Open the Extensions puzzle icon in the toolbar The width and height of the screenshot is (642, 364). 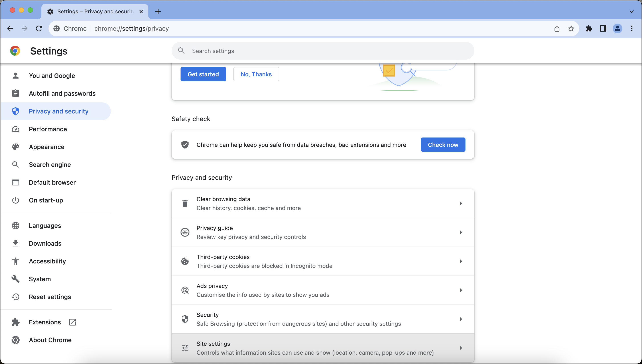pos(589,28)
